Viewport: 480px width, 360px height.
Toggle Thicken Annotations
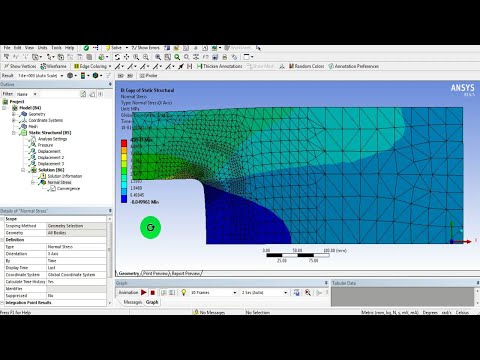click(219, 66)
